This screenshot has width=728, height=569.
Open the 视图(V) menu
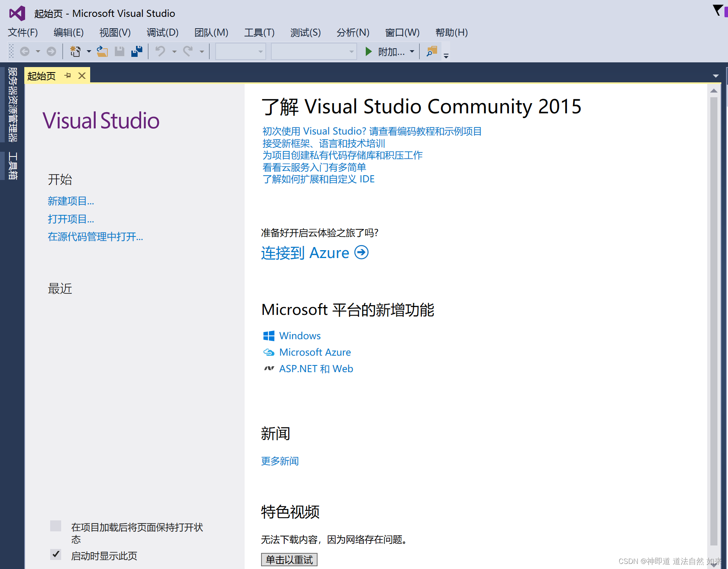click(115, 33)
